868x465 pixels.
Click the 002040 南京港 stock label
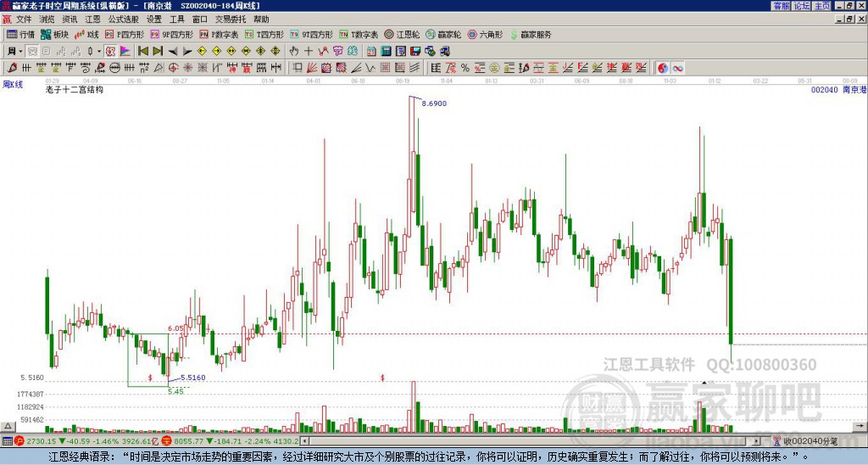tap(838, 89)
